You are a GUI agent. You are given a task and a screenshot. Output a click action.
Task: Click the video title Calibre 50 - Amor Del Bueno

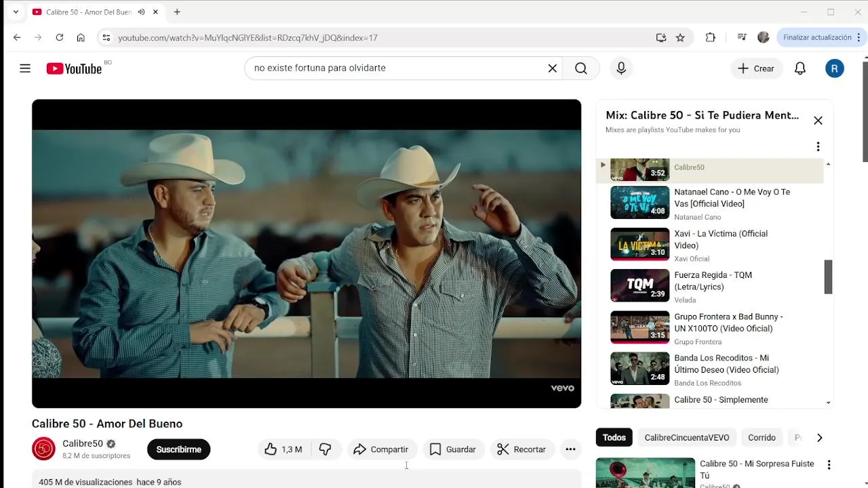point(107,424)
